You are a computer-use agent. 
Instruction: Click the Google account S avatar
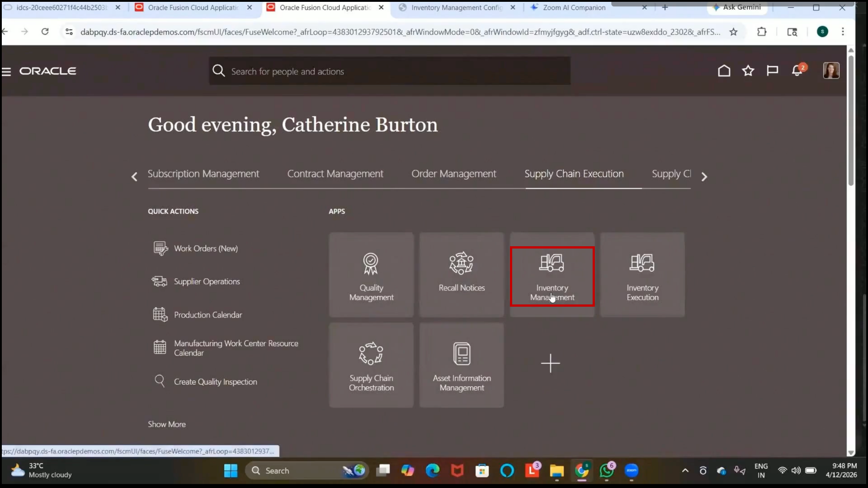click(822, 32)
